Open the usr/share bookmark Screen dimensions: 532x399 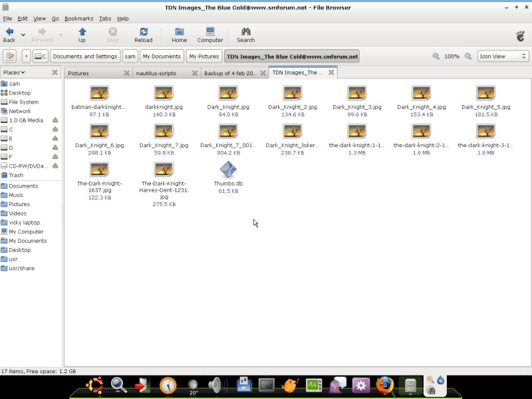[x=31, y=269]
